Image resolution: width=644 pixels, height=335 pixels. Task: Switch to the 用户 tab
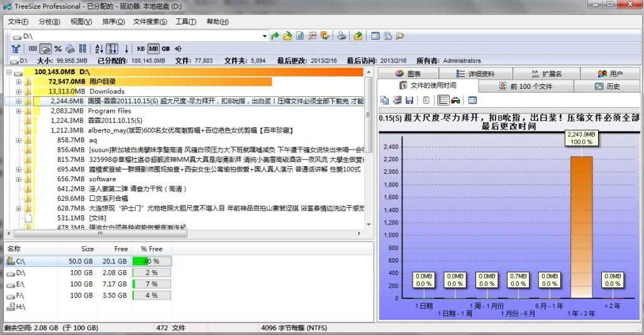pos(610,74)
